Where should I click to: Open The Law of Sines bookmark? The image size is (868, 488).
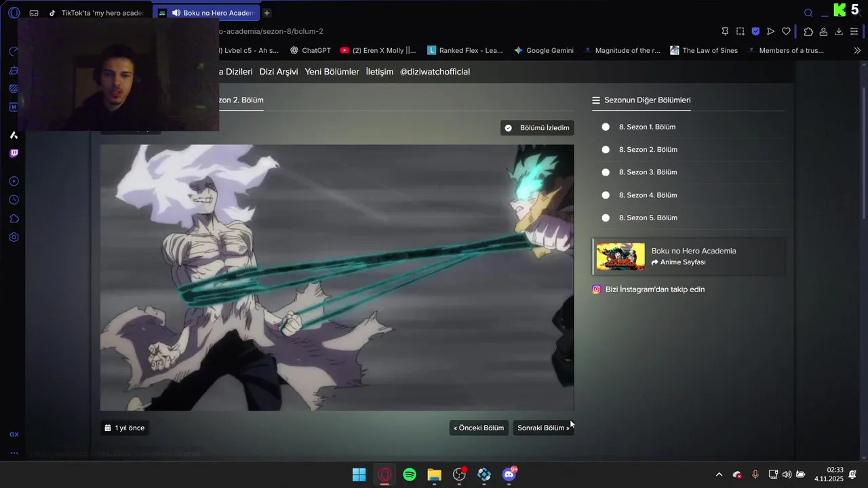click(x=704, y=50)
